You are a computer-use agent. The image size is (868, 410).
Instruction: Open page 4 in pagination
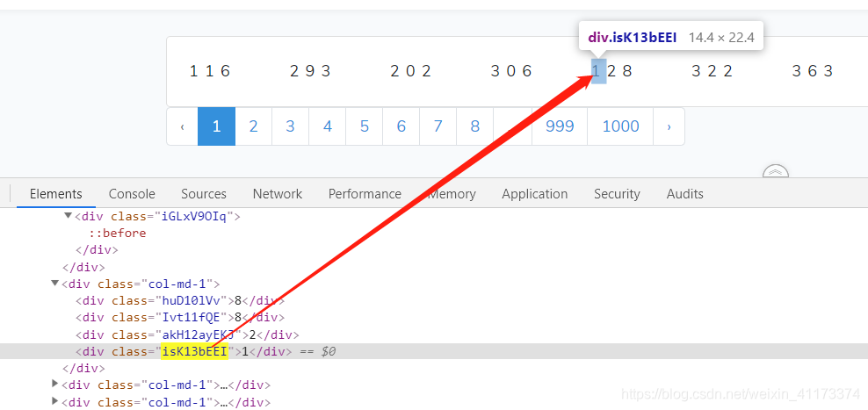point(327,126)
